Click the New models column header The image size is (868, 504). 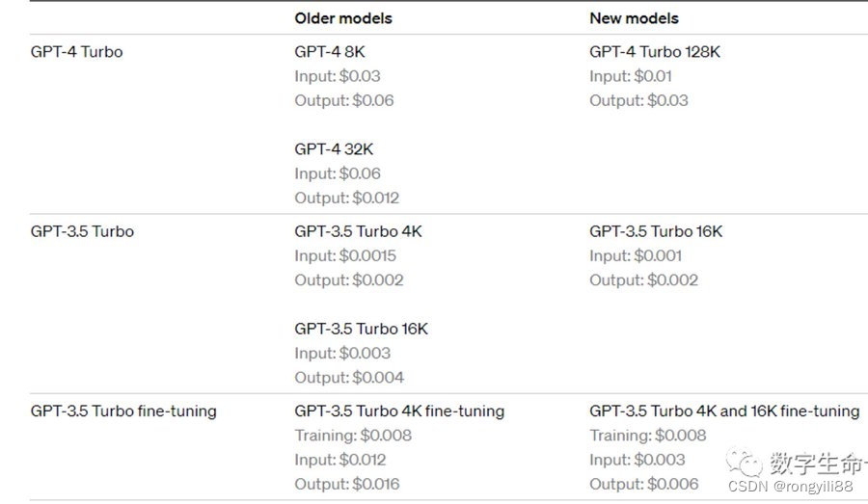(634, 18)
